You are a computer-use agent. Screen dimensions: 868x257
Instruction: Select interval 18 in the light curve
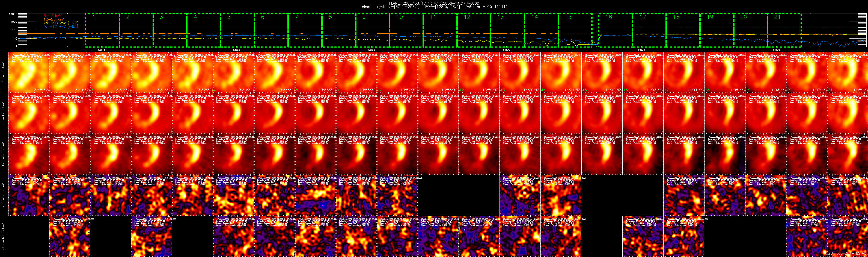(683, 30)
